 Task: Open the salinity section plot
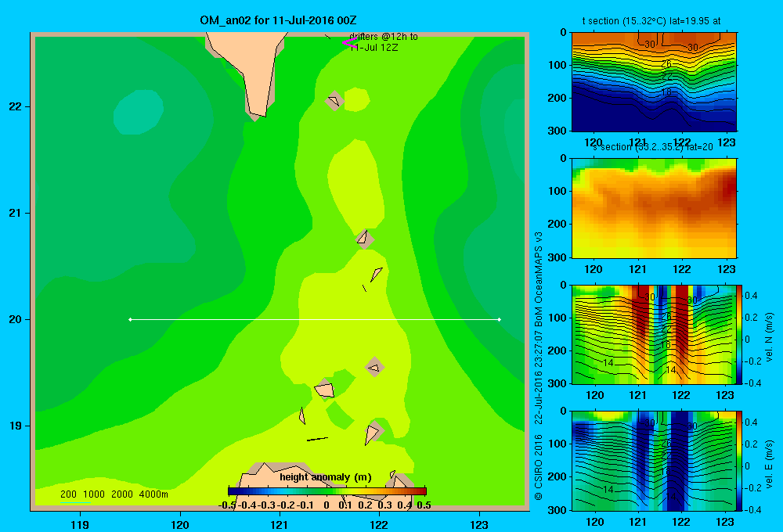[654, 208]
